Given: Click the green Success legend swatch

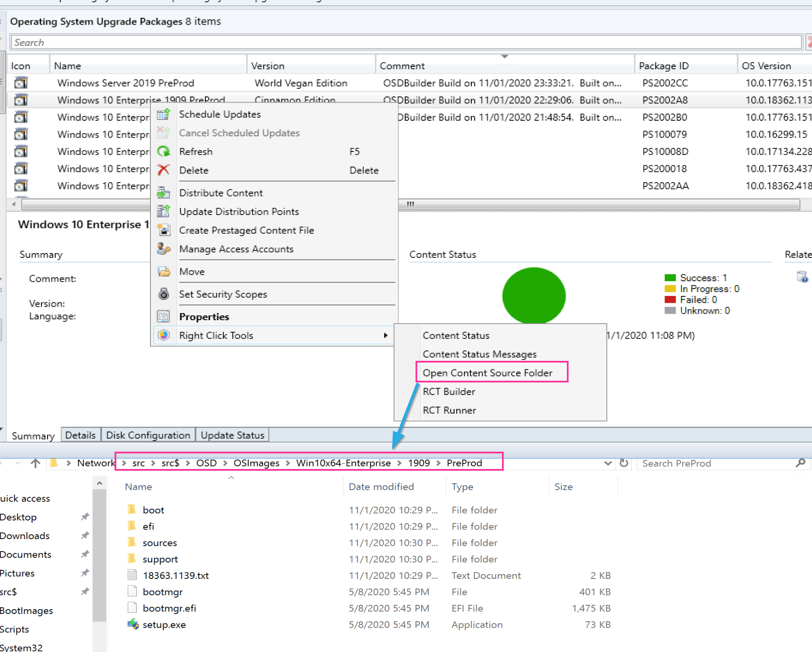Looking at the screenshot, I should click(x=670, y=278).
